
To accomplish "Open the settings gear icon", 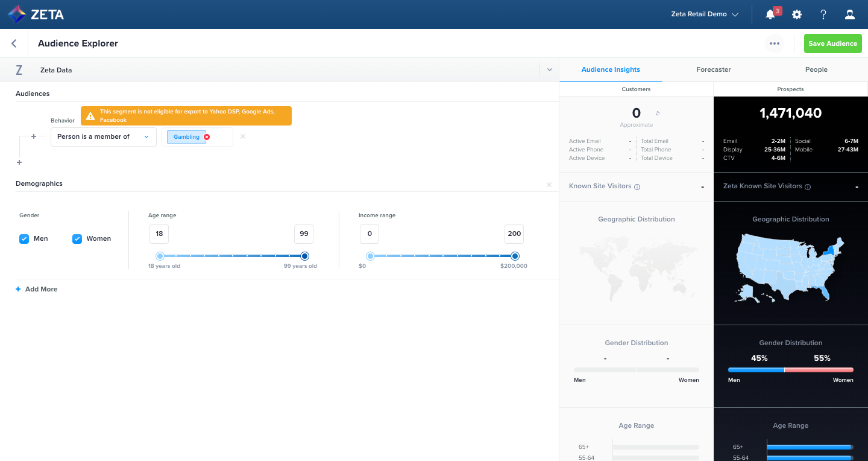I will tap(797, 14).
